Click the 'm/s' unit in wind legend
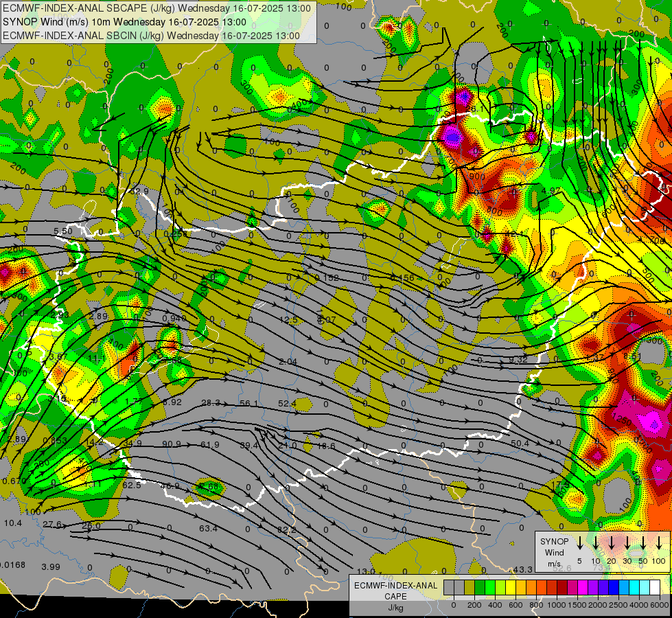This screenshot has width=672, height=618. coord(554,564)
